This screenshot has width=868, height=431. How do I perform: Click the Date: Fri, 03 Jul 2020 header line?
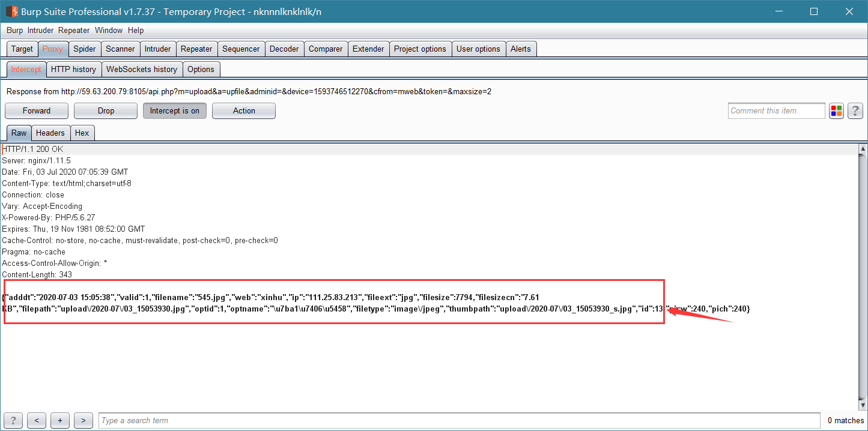pyautogui.click(x=65, y=172)
